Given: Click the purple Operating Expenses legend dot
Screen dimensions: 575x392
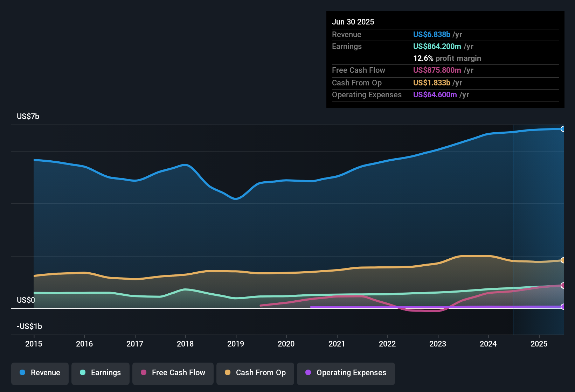Looking at the screenshot, I should pos(308,372).
